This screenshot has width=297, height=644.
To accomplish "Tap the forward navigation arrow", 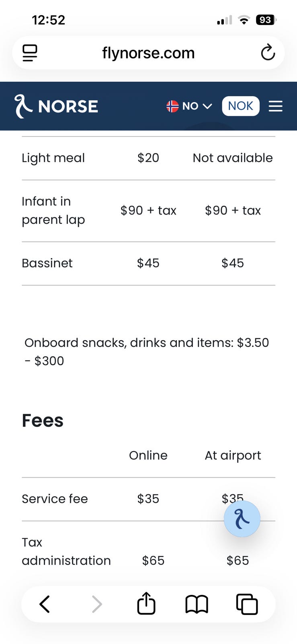I will tap(96, 604).
